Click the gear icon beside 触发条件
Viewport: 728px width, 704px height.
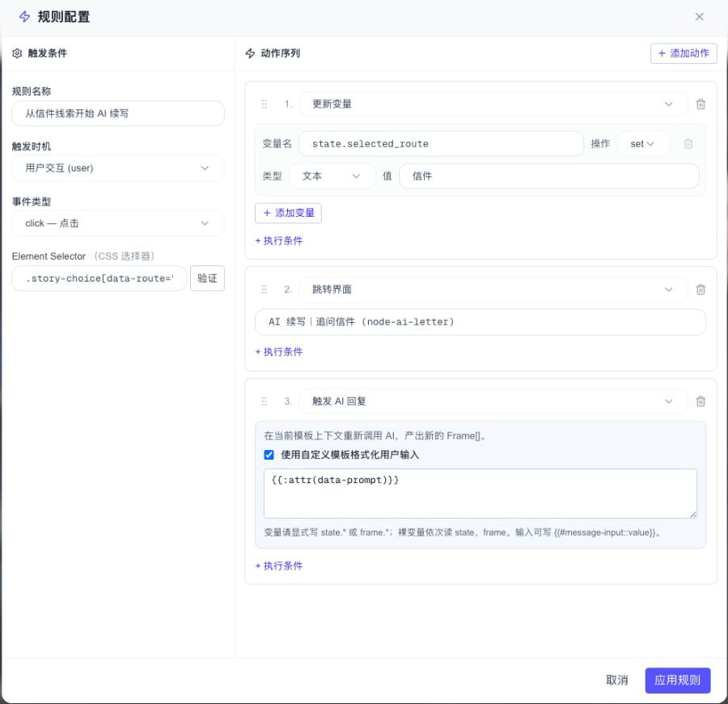17,53
